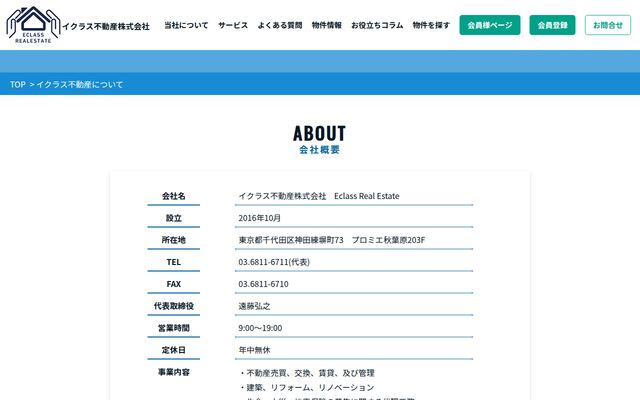Click the 事業内容 row label

coord(173,372)
